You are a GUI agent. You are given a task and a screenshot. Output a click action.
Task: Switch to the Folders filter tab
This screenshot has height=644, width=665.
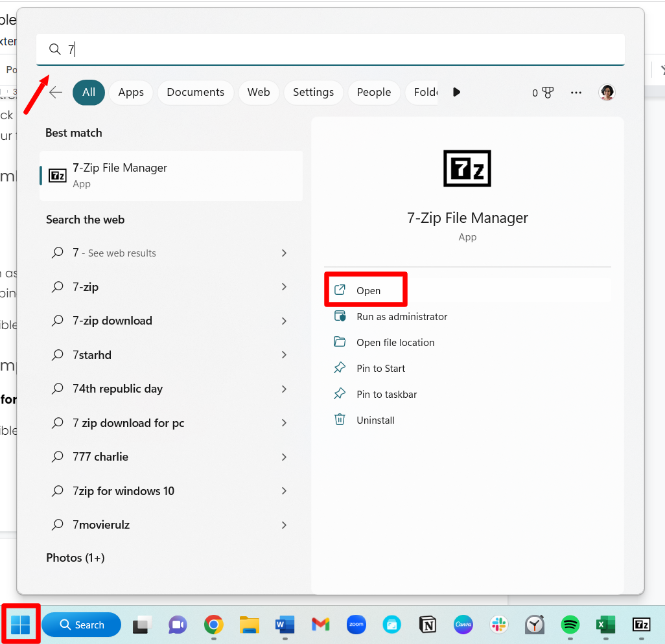[x=421, y=92]
